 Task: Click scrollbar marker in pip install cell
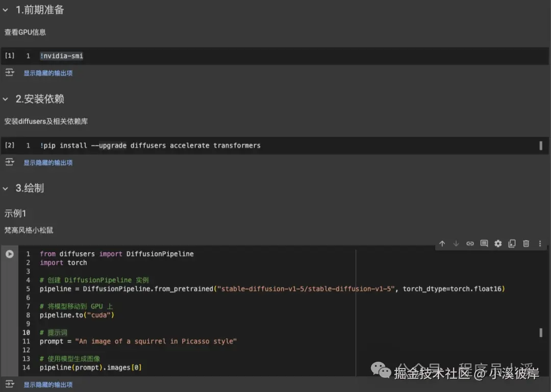point(541,145)
